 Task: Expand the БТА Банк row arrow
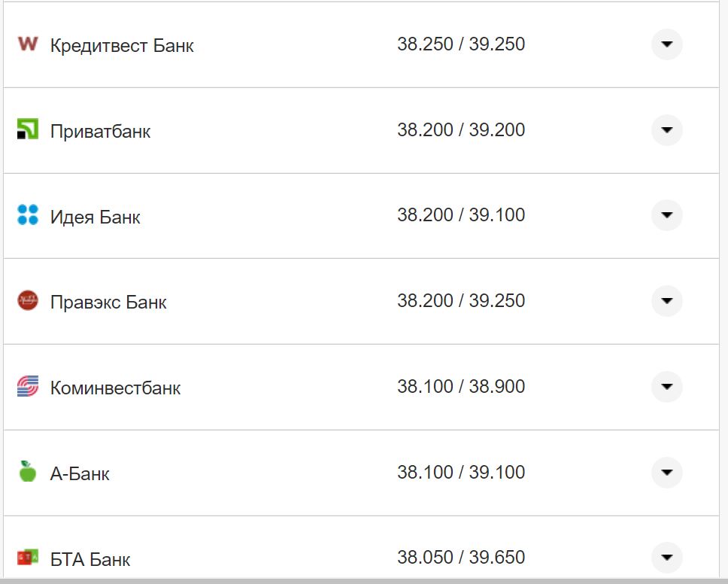tap(666, 558)
